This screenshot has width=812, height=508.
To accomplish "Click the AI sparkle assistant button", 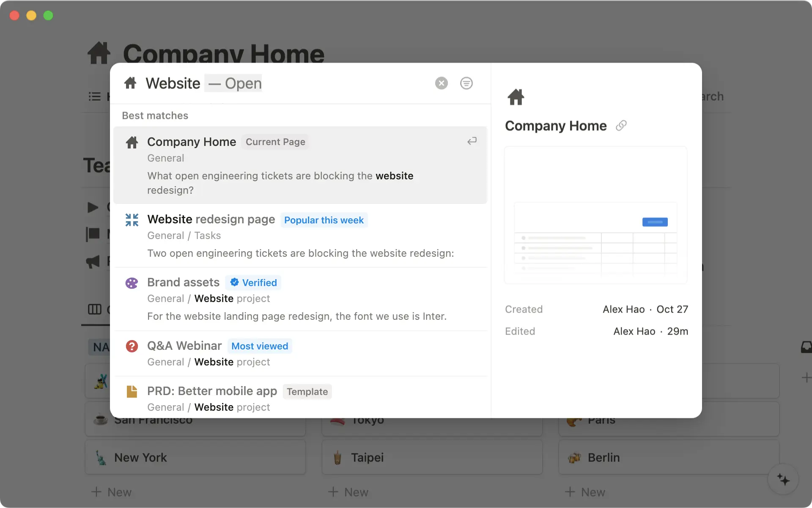I will [783, 479].
